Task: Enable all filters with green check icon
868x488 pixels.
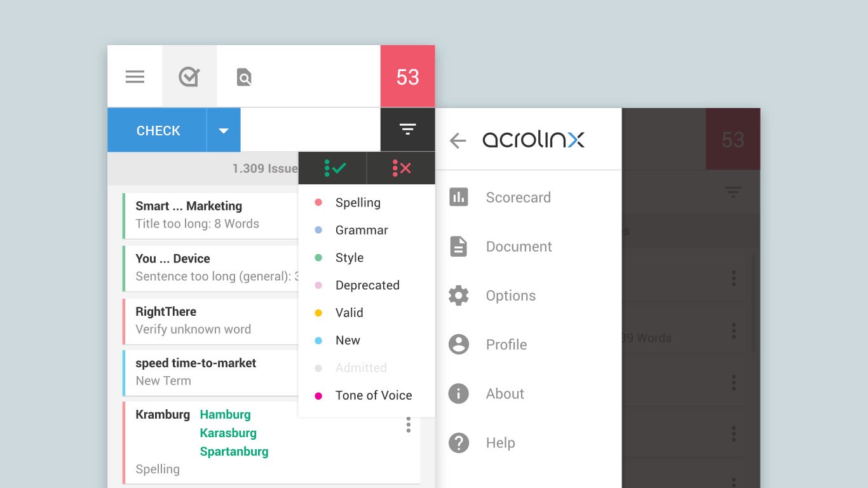Action: [333, 168]
